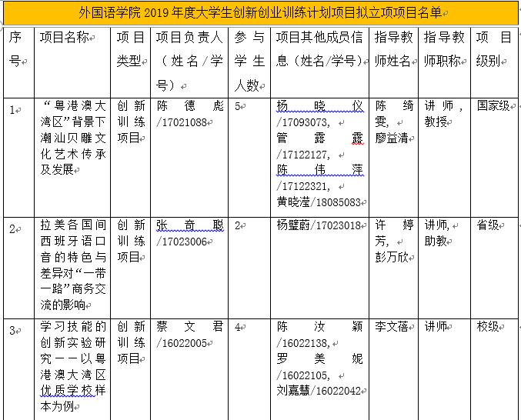Screen dimensions: 521x420
Task: Click the 项目级别 header cell
Action: click(493, 49)
